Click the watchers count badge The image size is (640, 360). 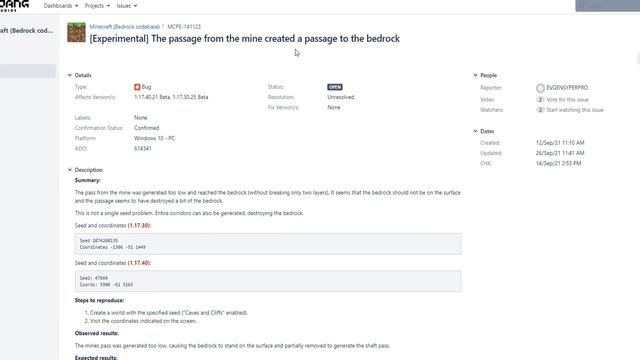coord(540,110)
